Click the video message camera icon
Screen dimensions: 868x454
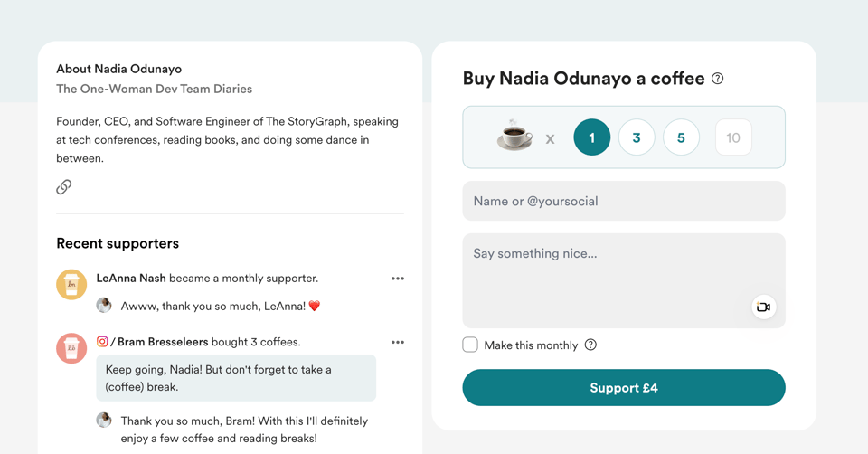point(764,307)
